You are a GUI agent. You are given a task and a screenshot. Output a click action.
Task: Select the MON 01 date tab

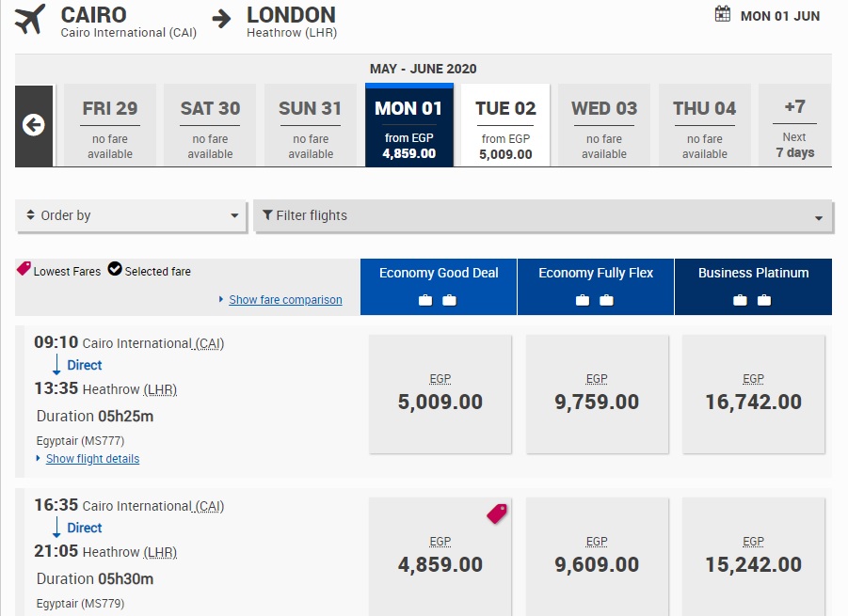408,125
